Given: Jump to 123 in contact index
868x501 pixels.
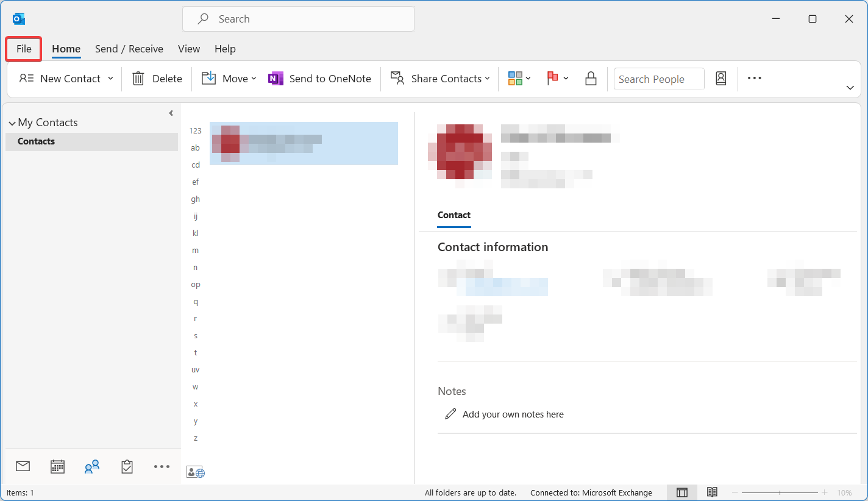Looking at the screenshot, I should click(195, 131).
